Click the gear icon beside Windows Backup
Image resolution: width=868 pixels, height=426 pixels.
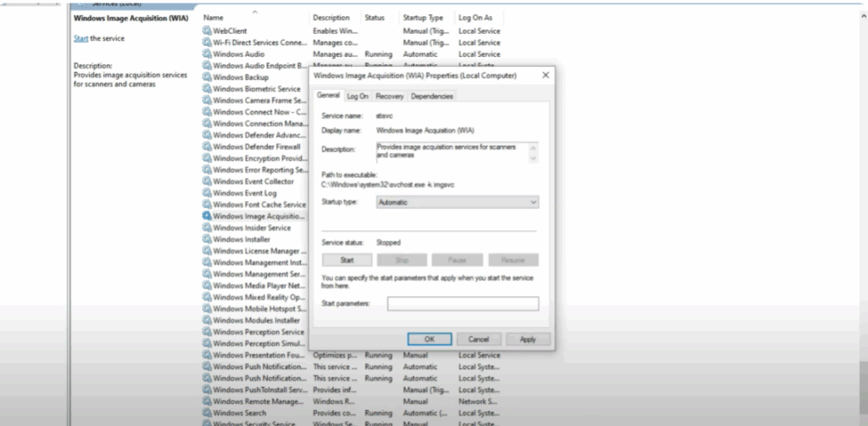tap(207, 77)
